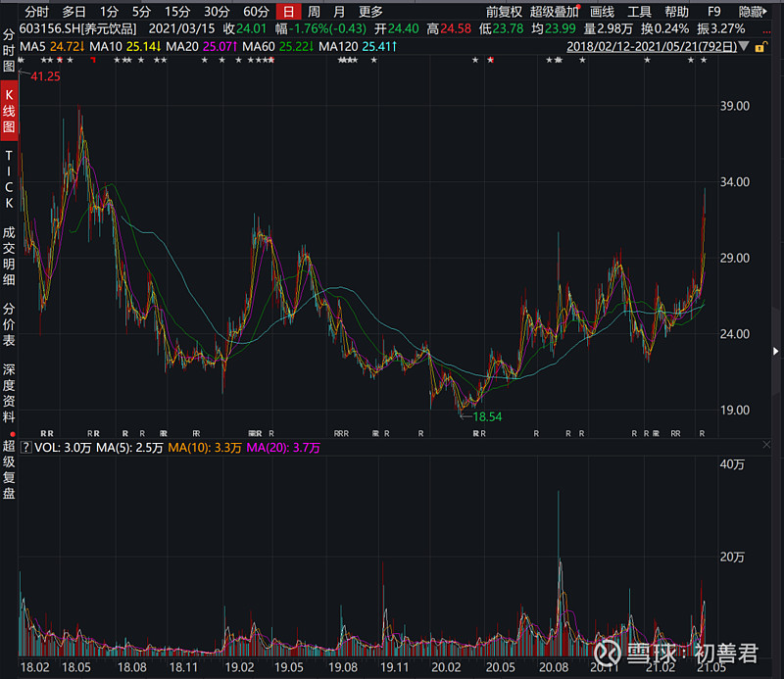
Task: Open 成交明细 in left sidebar
Action: 9,256
